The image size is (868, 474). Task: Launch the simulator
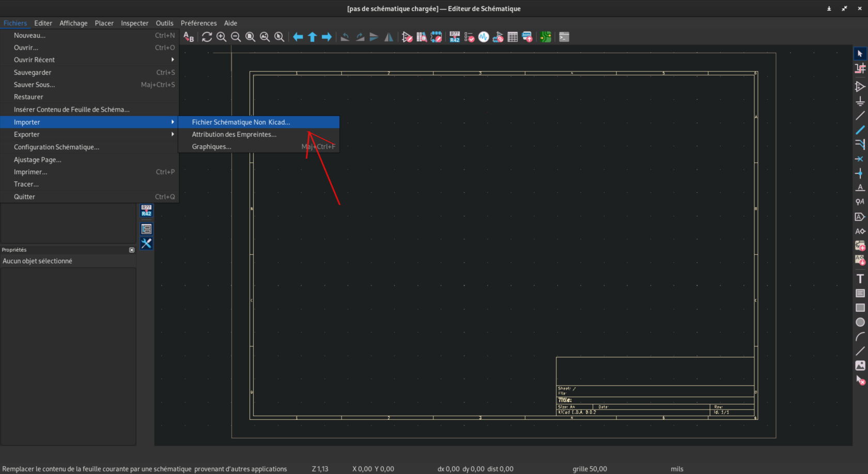tap(484, 37)
